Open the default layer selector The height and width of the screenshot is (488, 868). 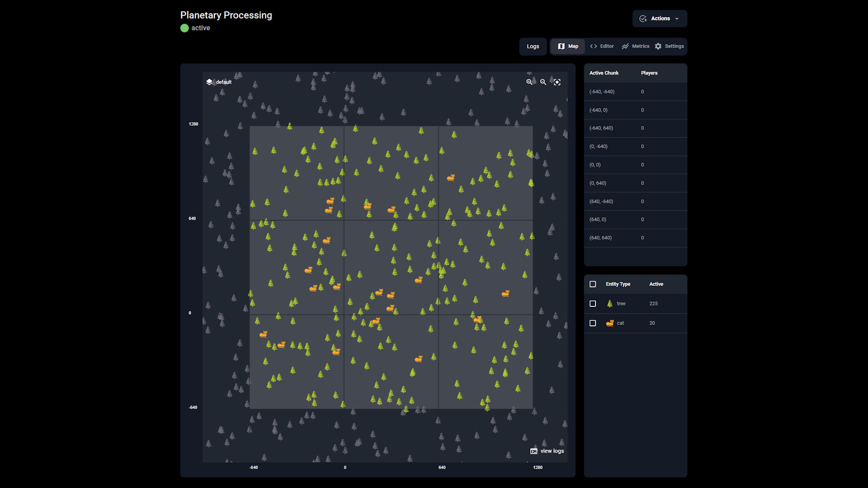click(223, 82)
